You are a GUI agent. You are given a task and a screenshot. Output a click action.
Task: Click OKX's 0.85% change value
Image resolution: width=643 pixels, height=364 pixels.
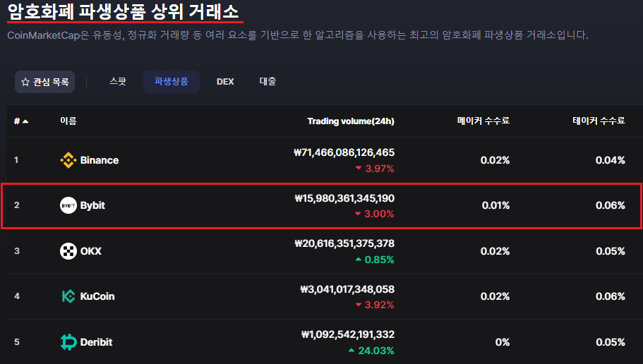[375, 260]
